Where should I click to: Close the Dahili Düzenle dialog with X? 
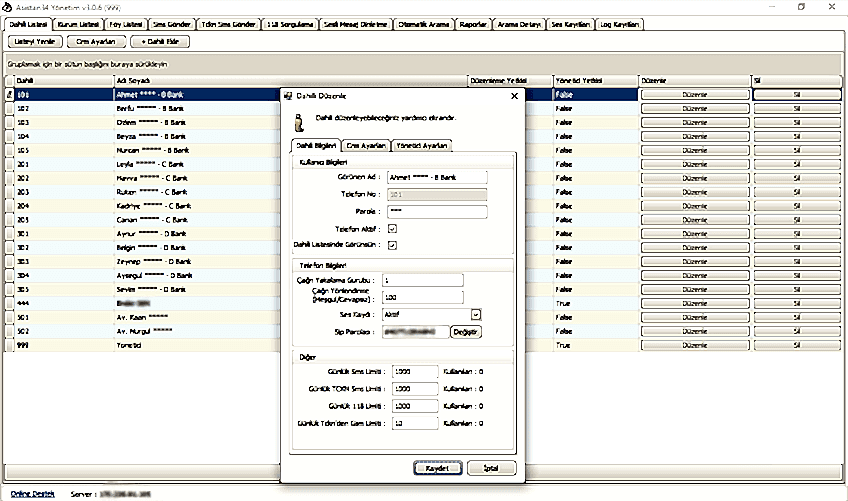pos(514,96)
